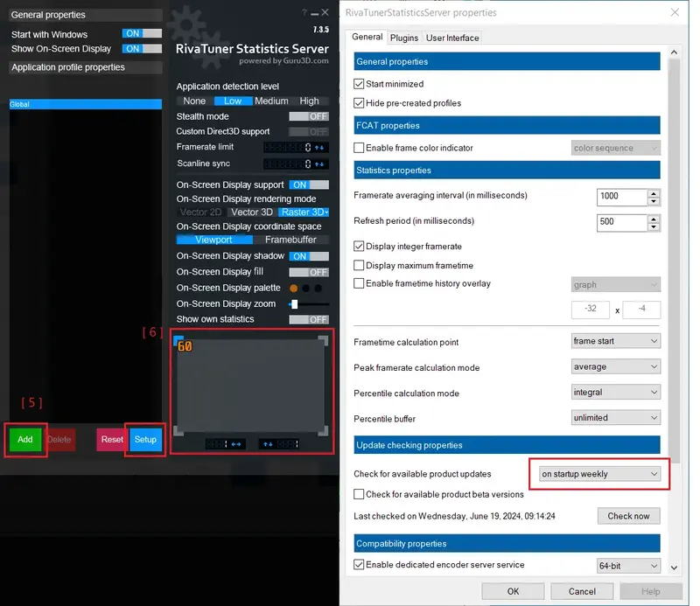Click properties scrollbar up arrow

coord(674,52)
